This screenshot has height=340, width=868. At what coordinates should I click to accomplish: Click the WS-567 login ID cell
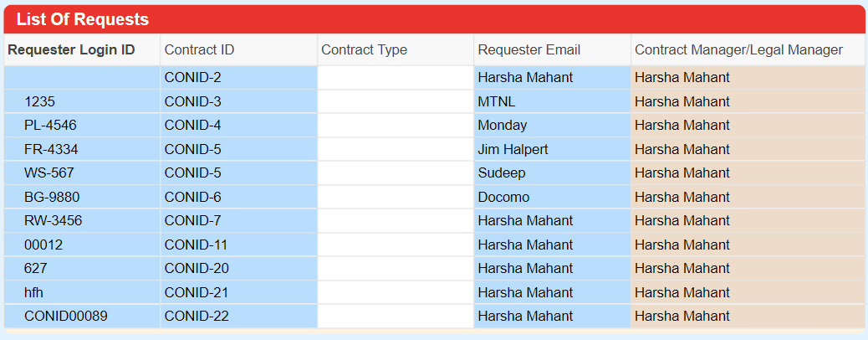[x=82, y=173]
